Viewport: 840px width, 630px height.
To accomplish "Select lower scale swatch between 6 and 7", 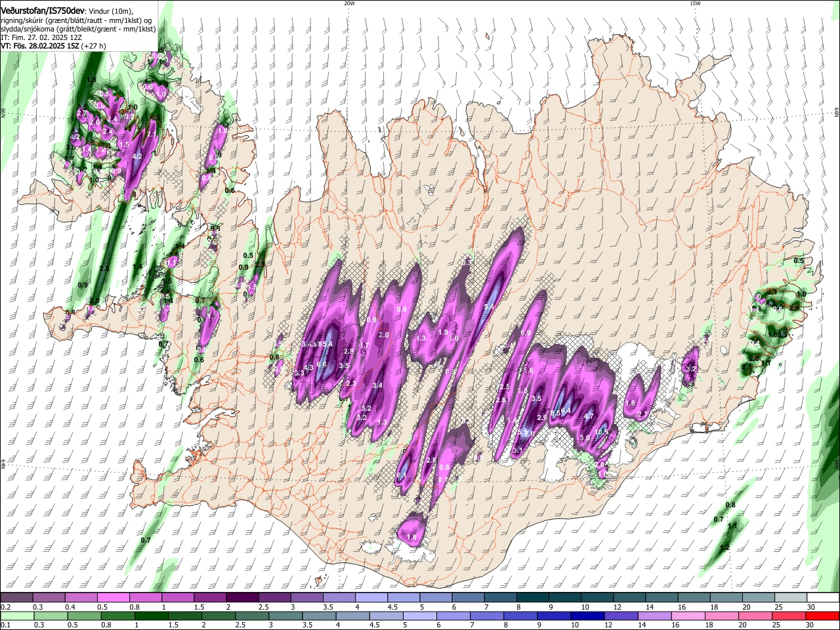I will click(x=453, y=616).
